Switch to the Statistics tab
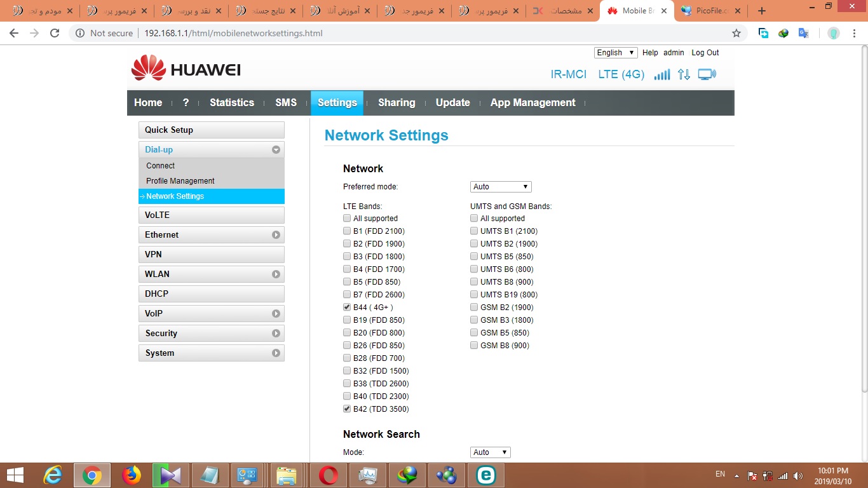The width and height of the screenshot is (868, 488). click(232, 103)
